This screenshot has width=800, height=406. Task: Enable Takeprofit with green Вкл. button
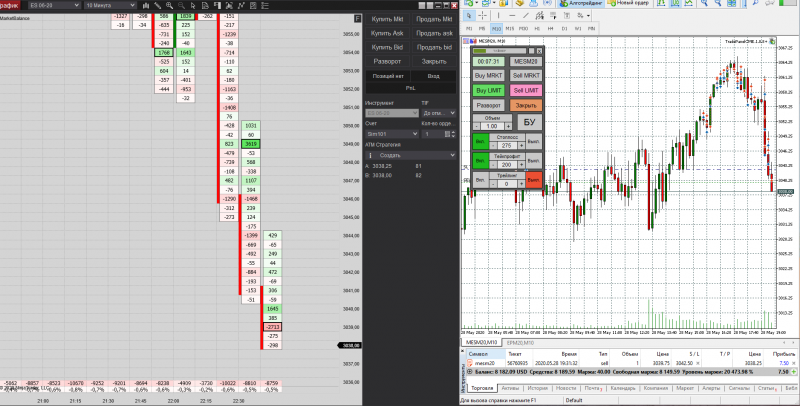480,161
